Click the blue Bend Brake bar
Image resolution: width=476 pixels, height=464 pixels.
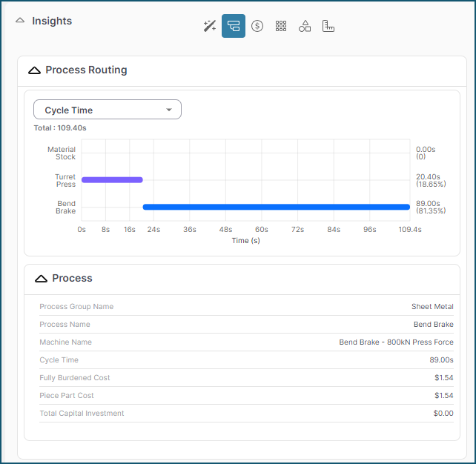pos(276,207)
